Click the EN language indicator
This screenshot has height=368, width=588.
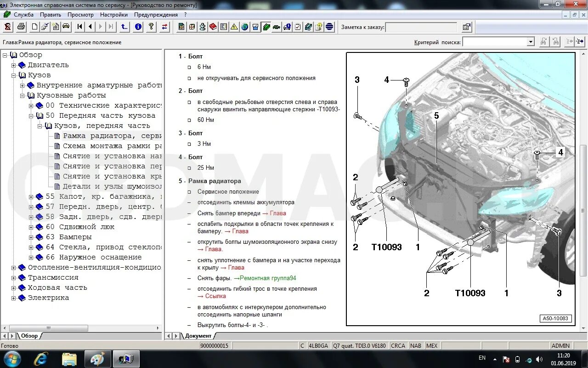[482, 358]
